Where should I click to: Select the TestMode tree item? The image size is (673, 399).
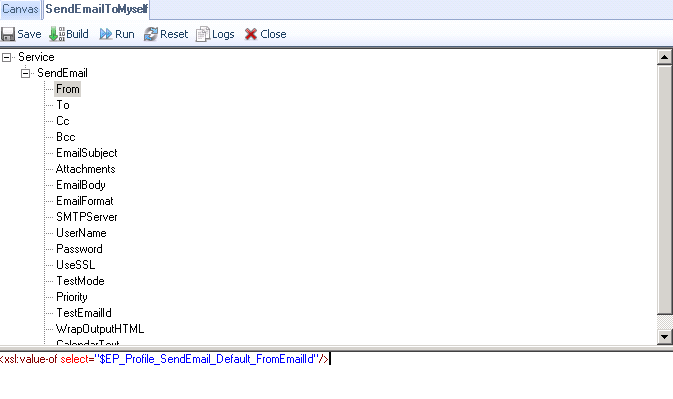pos(80,281)
